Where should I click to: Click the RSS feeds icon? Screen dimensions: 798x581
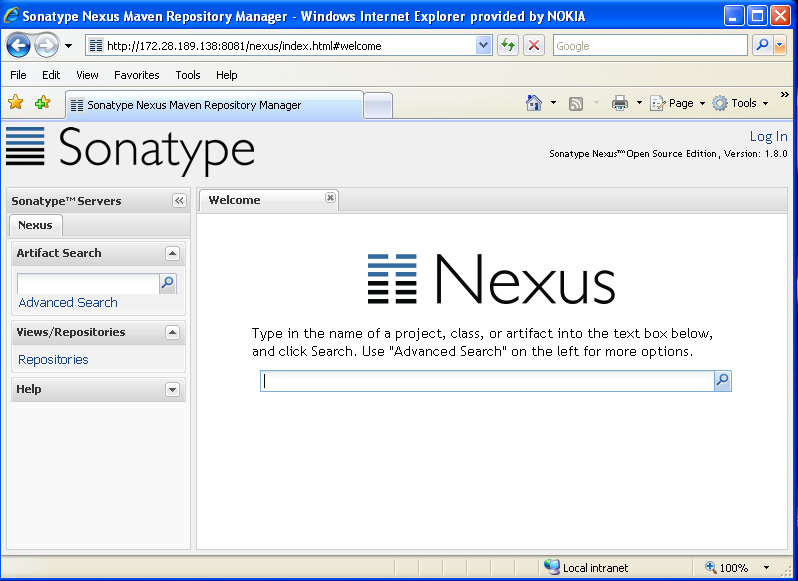point(576,104)
